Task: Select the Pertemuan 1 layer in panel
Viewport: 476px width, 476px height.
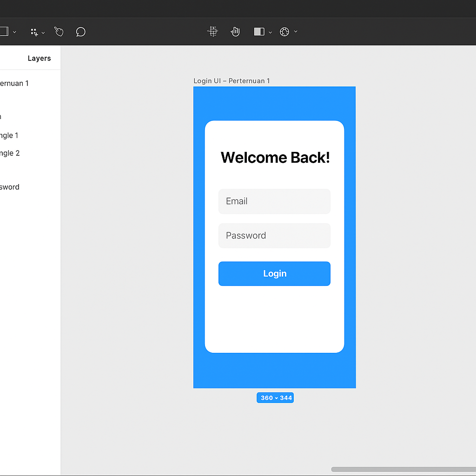Action: coord(14,83)
